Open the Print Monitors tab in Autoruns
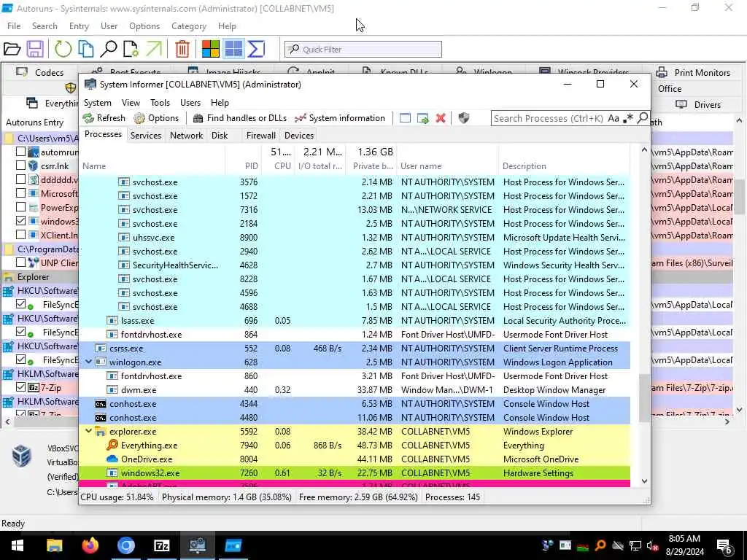 693,72
